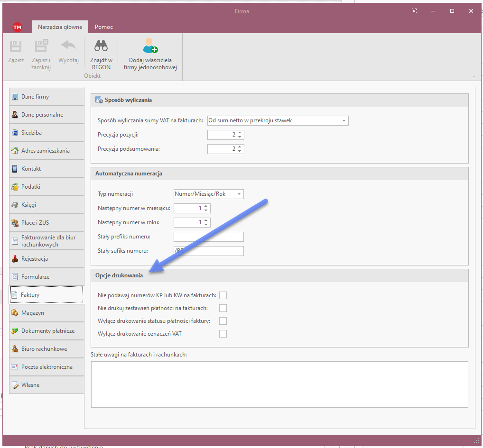This screenshot has height=448, width=483.
Task: Click the Stały prefiks numeru field
Action: (x=208, y=237)
